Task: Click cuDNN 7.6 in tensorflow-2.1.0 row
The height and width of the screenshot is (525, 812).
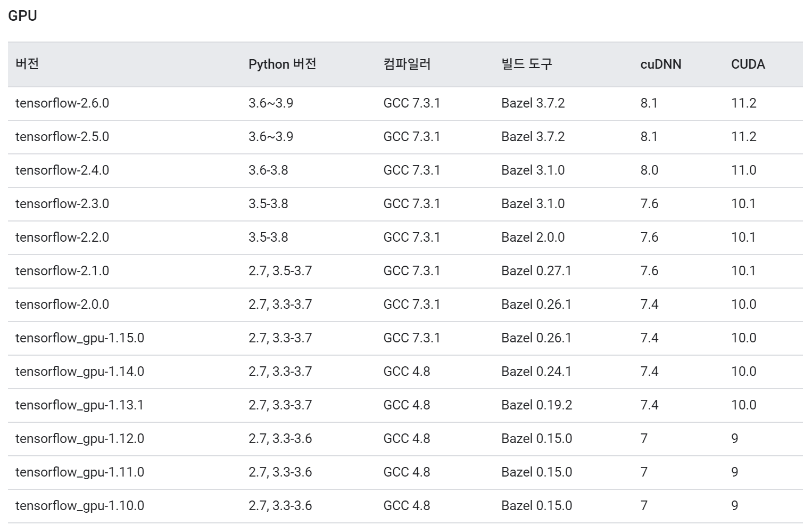Action: 650,271
